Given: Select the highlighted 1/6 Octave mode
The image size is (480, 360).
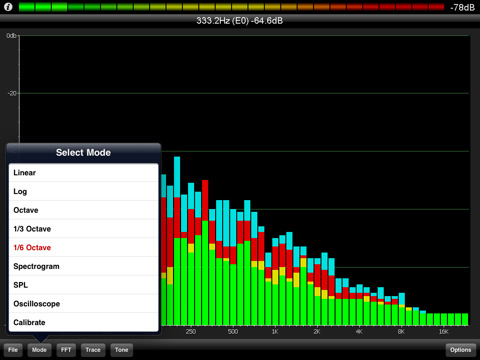Looking at the screenshot, I should [83, 247].
